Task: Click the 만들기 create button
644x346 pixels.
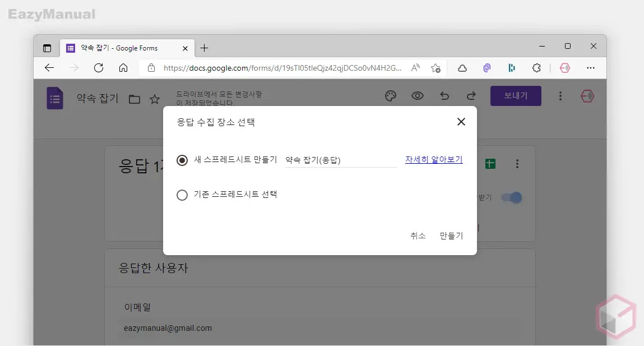Action: tap(451, 236)
